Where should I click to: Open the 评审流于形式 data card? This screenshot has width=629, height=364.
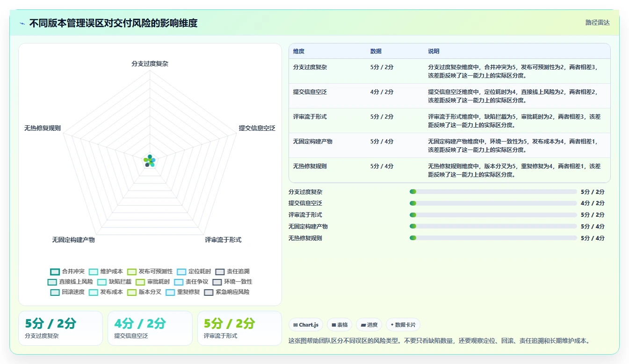(239, 328)
